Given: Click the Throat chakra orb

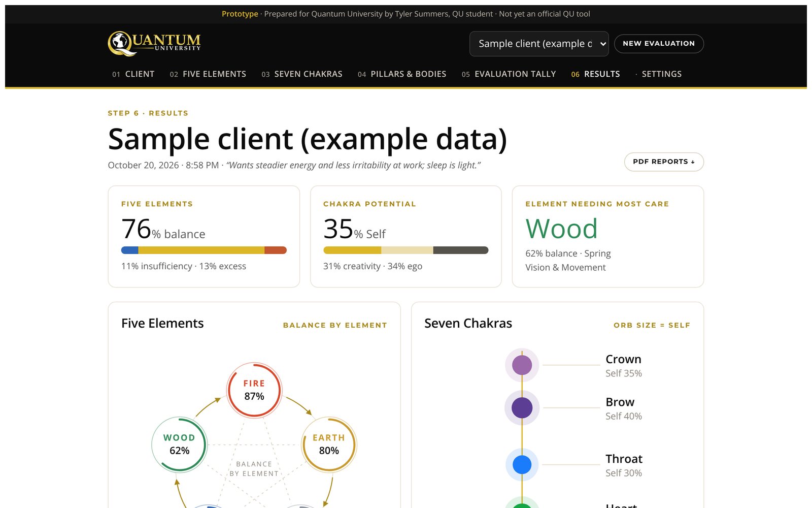Looking at the screenshot, I should click(522, 464).
